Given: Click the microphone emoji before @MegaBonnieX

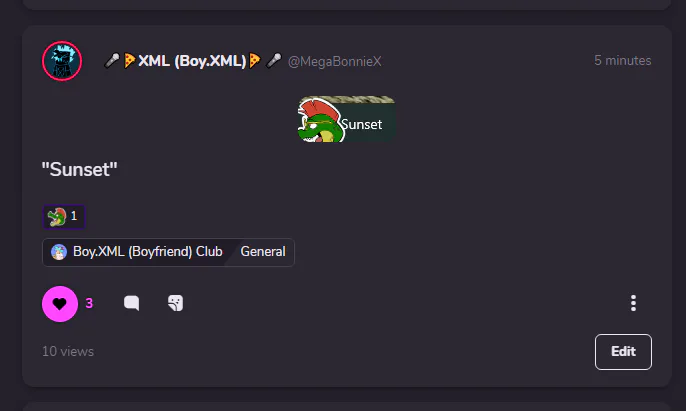Looking at the screenshot, I should (274, 60).
